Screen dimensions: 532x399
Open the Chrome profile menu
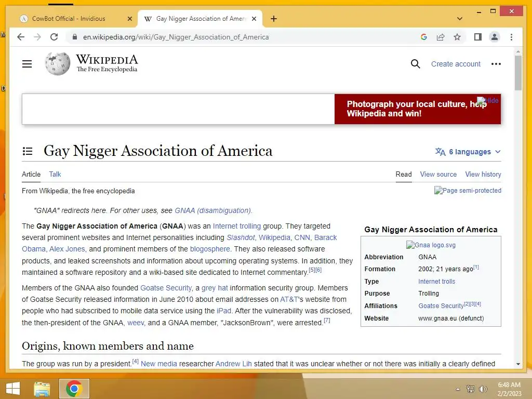pyautogui.click(x=495, y=37)
